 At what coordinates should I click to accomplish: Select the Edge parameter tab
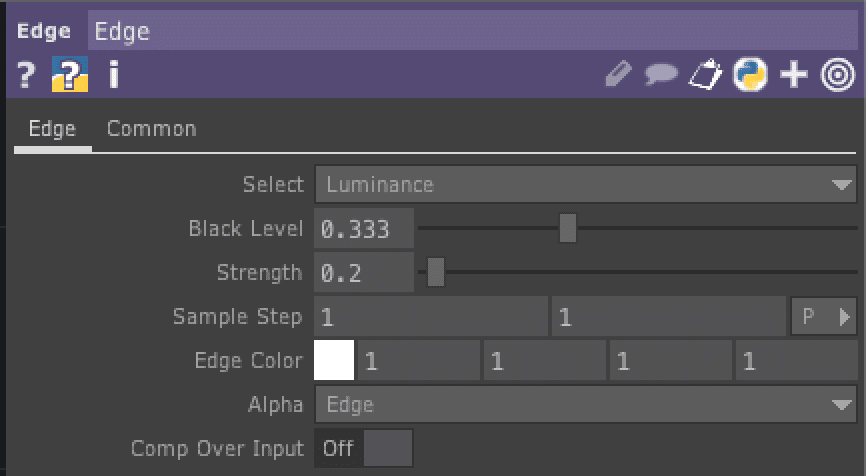coord(52,129)
